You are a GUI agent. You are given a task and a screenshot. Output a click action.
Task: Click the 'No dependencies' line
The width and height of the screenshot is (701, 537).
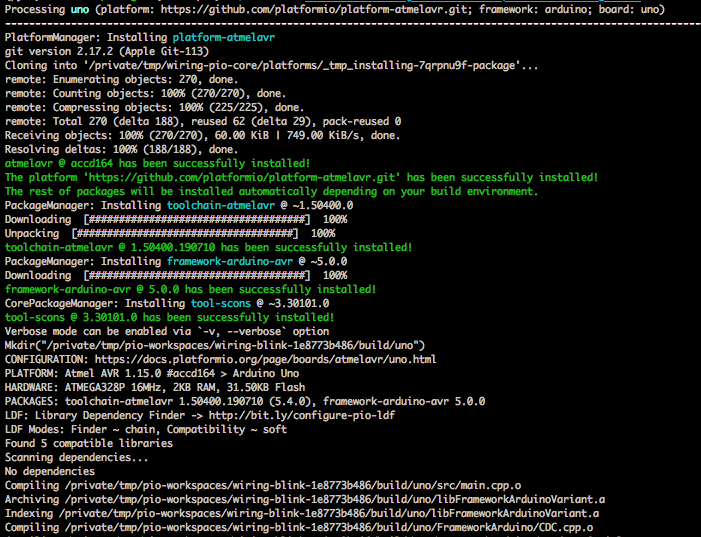coord(50,471)
